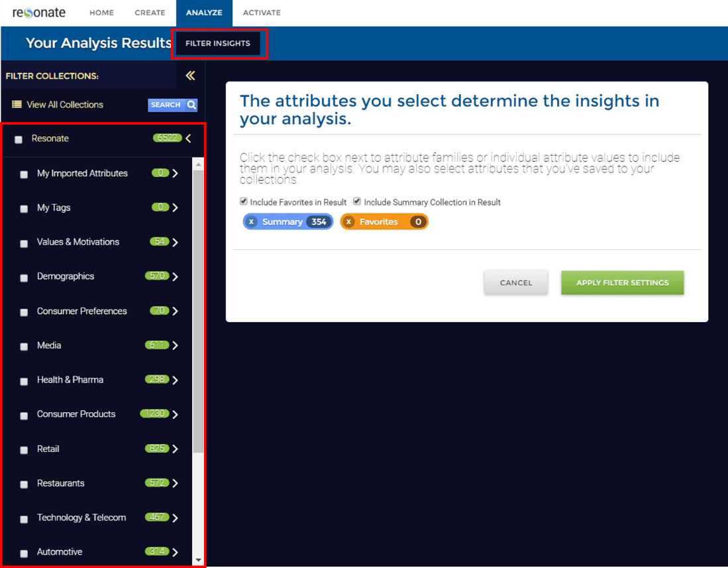Toggle Include Summary Collection in Result

(357, 201)
